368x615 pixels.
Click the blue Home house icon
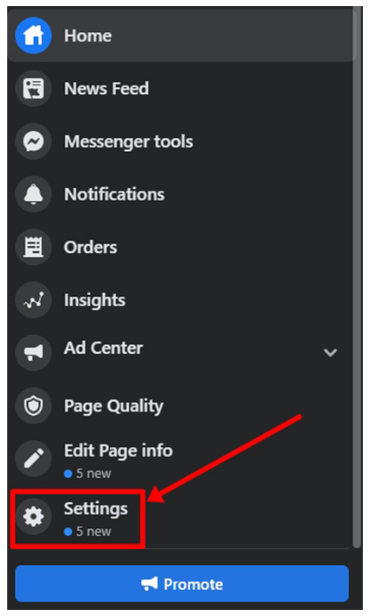pos(33,36)
